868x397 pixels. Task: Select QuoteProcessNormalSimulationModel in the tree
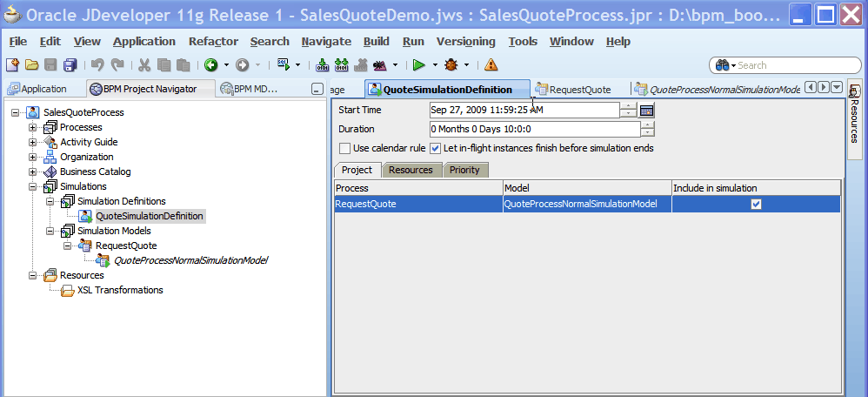190,260
